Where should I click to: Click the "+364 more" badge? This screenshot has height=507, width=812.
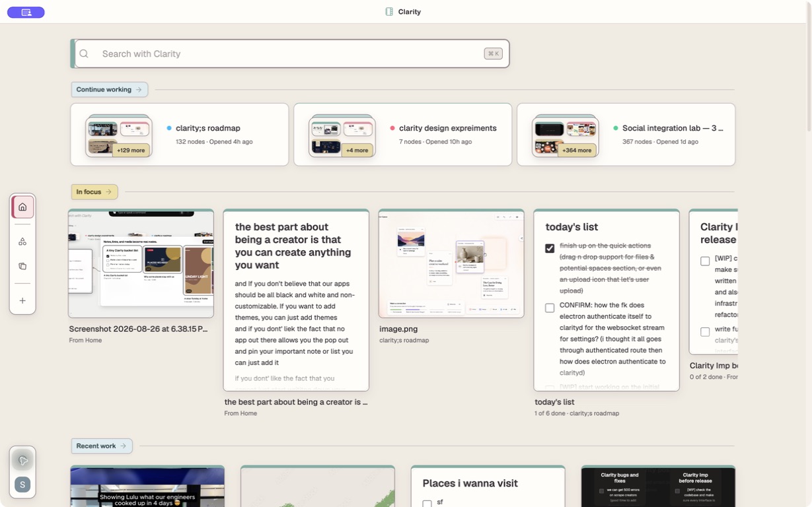tap(579, 150)
